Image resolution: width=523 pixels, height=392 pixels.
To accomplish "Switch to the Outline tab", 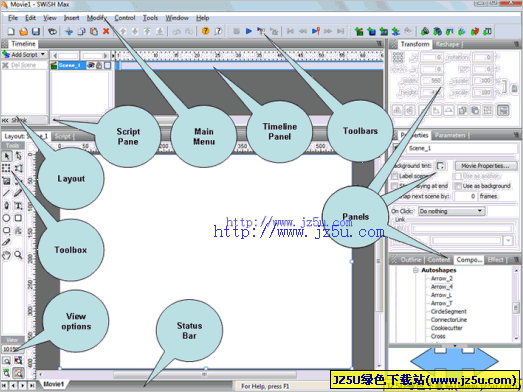I will (x=411, y=260).
